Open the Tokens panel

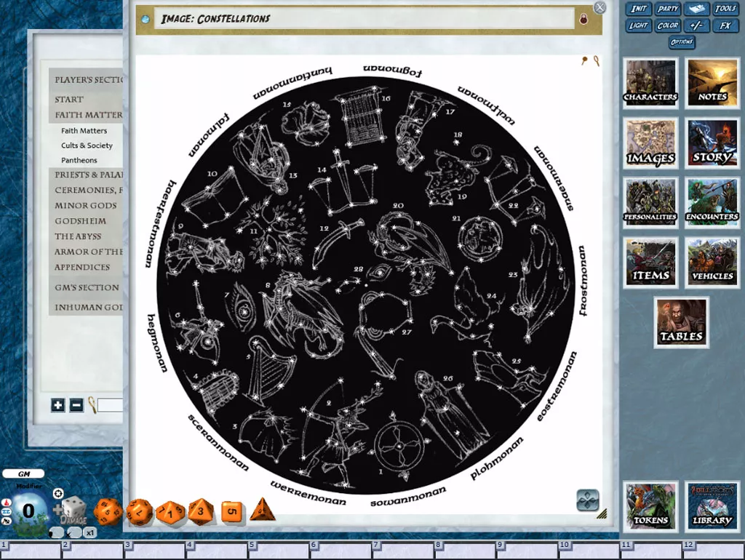coord(650,506)
